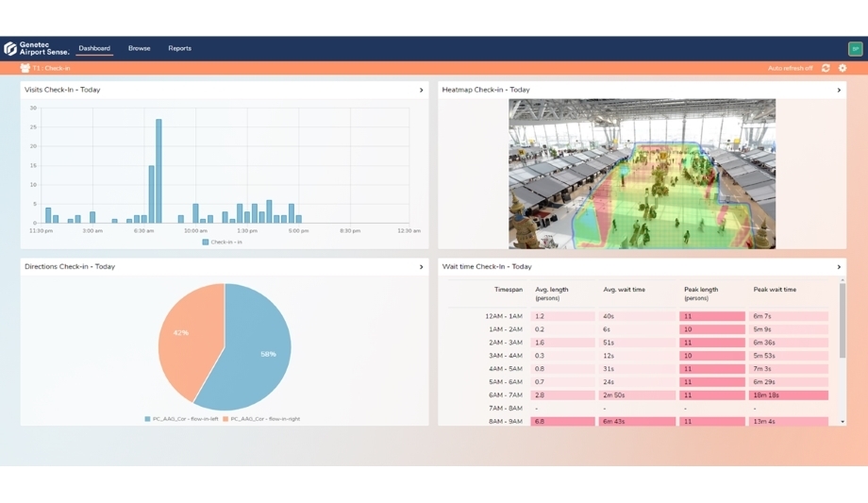Click the Avg. wait time column header
This screenshot has width=868, height=503.
(624, 290)
